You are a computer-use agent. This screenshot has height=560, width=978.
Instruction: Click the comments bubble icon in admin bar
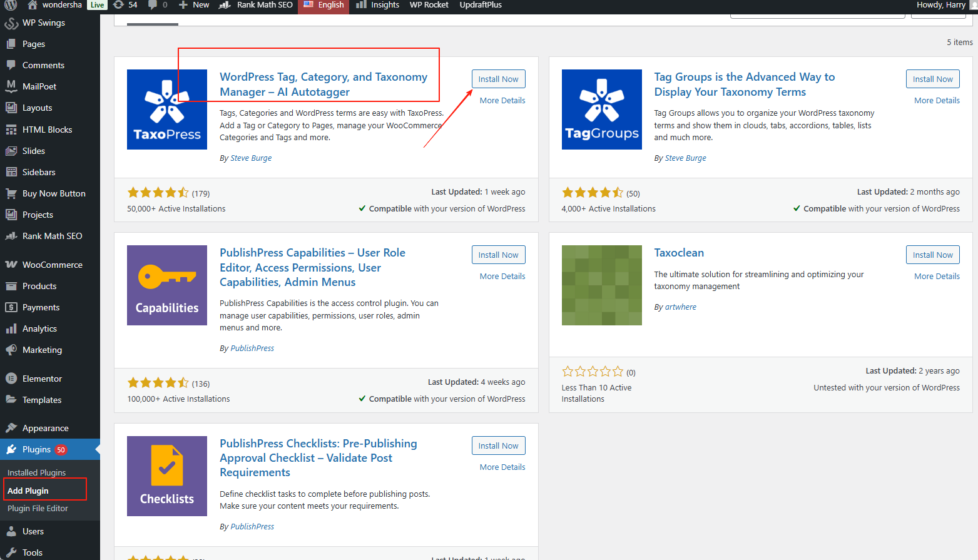coord(157,5)
